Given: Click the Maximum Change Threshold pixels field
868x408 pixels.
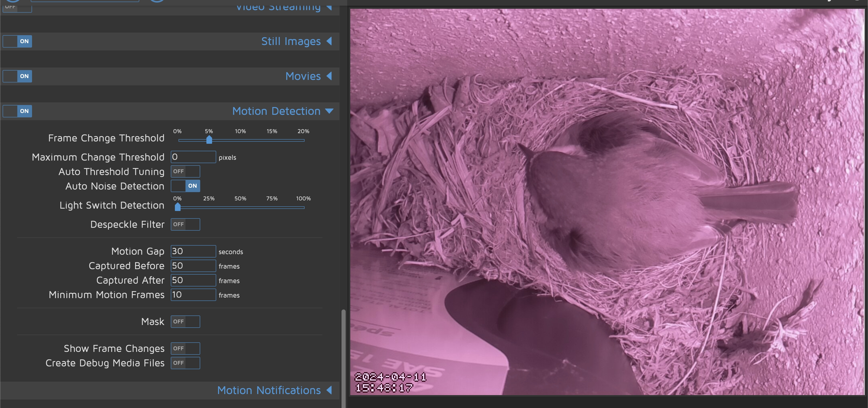Looking at the screenshot, I should coord(193,157).
